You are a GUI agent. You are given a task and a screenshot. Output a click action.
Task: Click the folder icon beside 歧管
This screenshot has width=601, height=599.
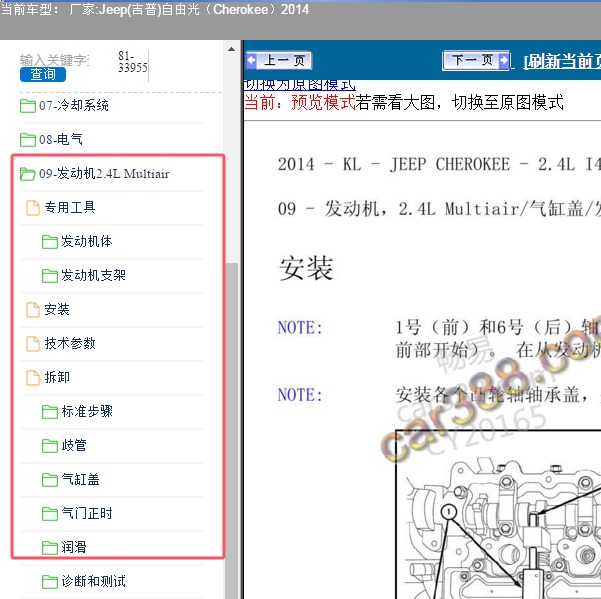(50, 446)
